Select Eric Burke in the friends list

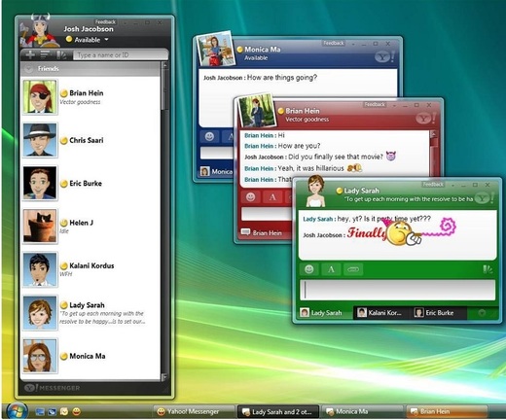pyautogui.click(x=90, y=183)
